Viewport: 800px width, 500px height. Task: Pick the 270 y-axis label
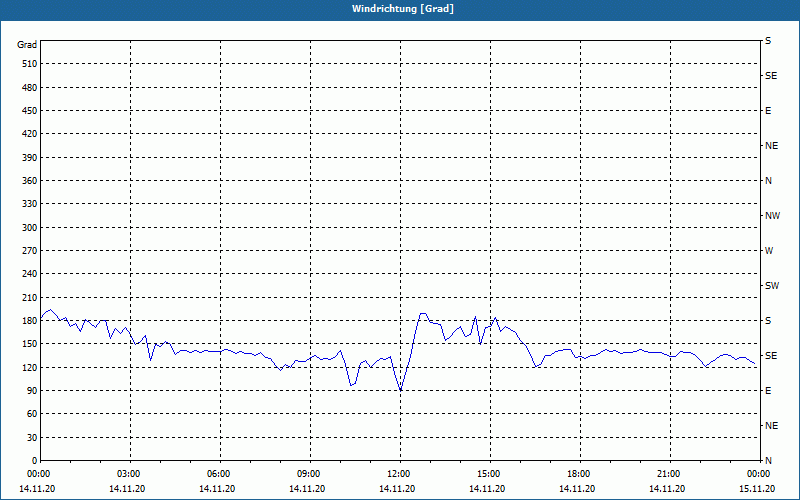click(x=30, y=251)
